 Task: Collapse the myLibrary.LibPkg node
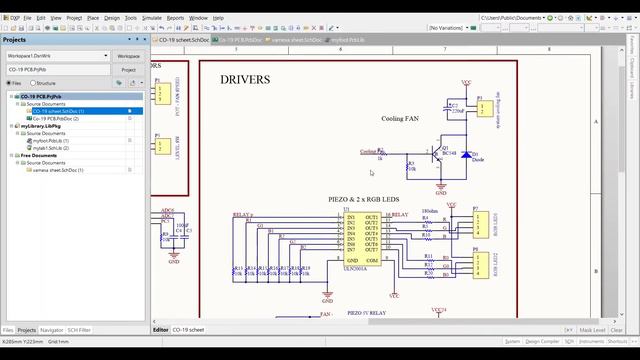(11, 126)
